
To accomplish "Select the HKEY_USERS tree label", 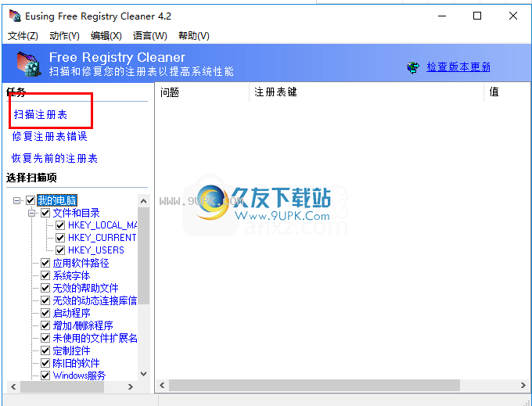I will [96, 250].
